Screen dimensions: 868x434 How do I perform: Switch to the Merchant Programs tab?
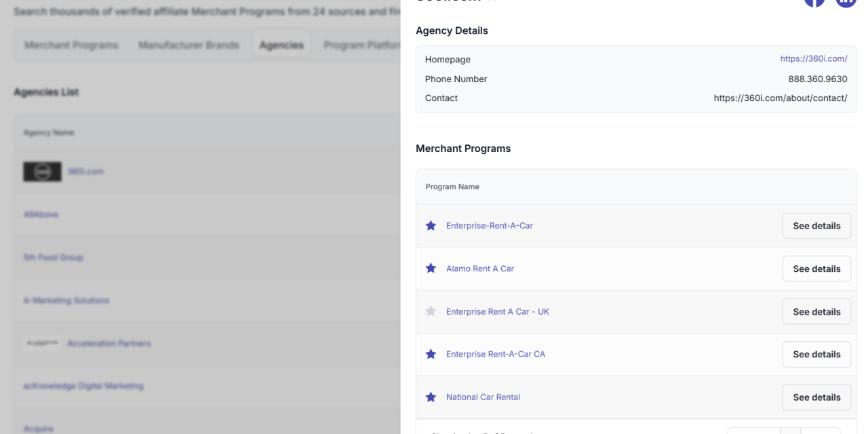point(71,45)
